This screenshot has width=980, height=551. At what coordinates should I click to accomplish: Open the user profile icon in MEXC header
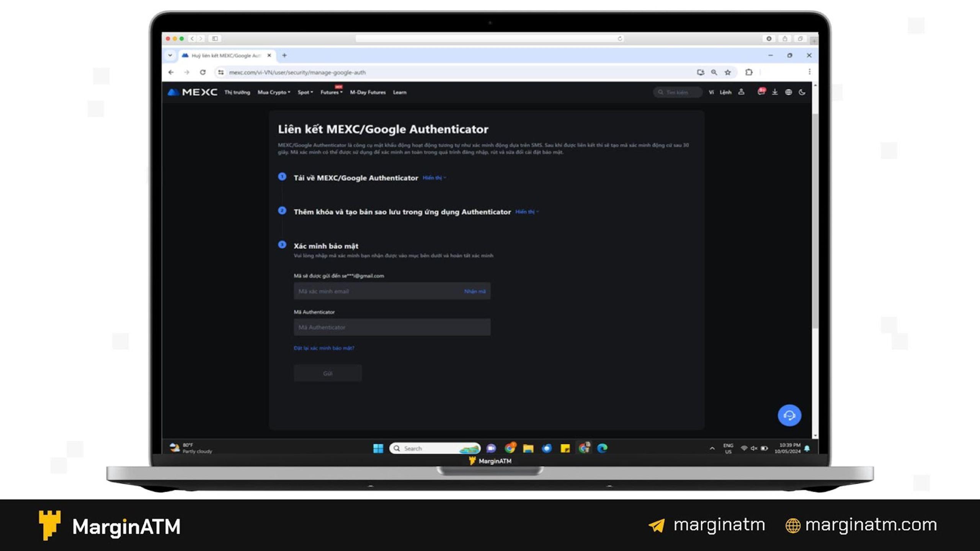tap(741, 92)
